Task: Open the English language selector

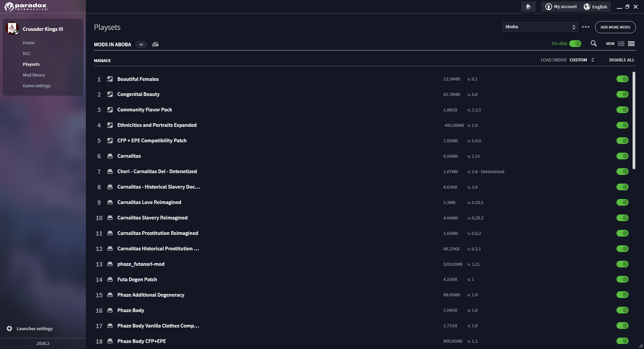Action: pyautogui.click(x=596, y=7)
